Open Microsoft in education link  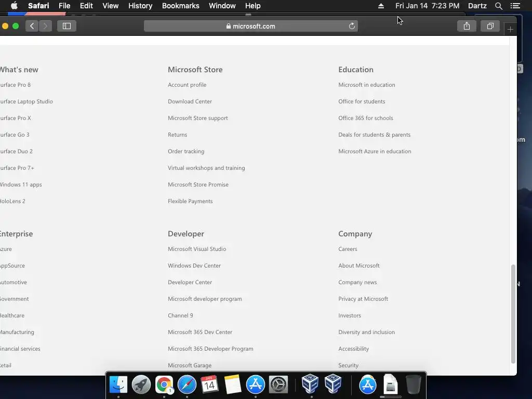pyautogui.click(x=367, y=85)
